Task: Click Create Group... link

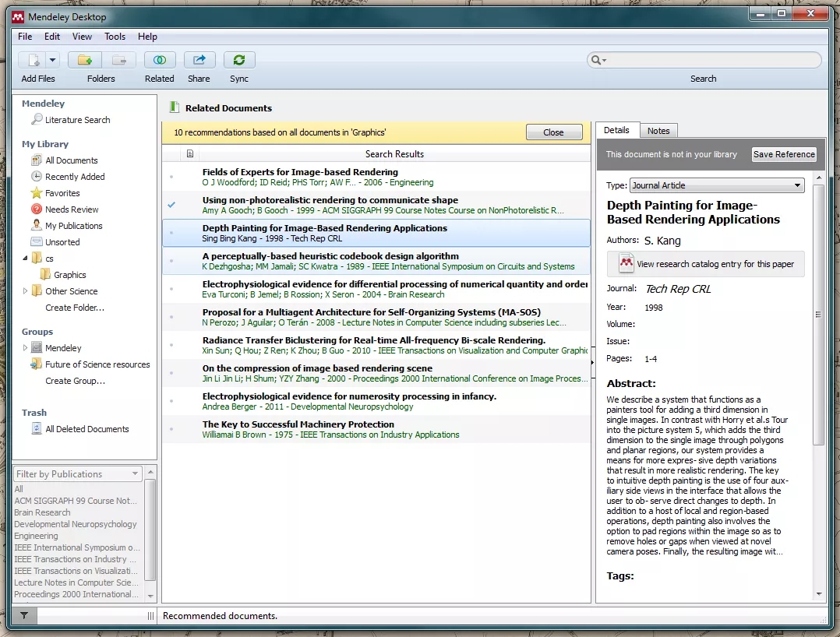Action: tap(75, 381)
